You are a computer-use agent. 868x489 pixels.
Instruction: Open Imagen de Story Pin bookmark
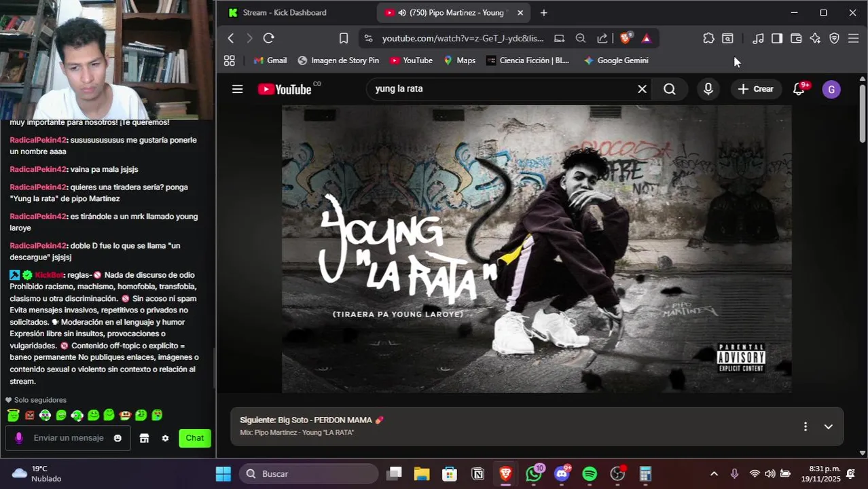pos(338,60)
